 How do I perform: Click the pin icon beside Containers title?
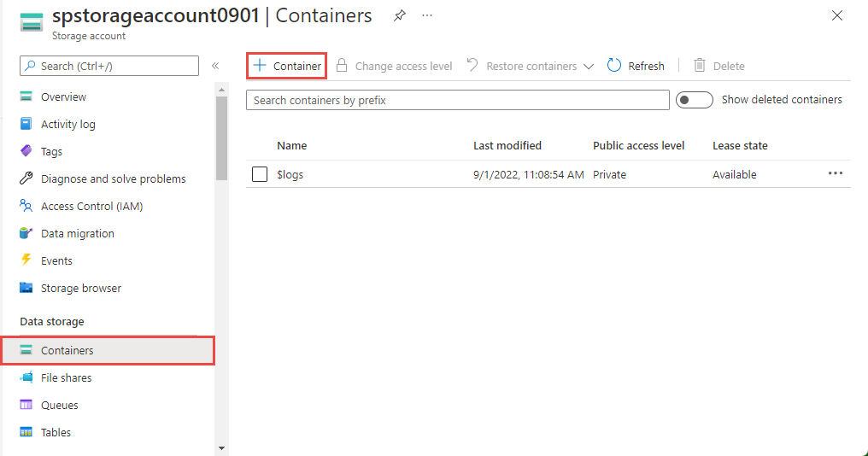(400, 15)
